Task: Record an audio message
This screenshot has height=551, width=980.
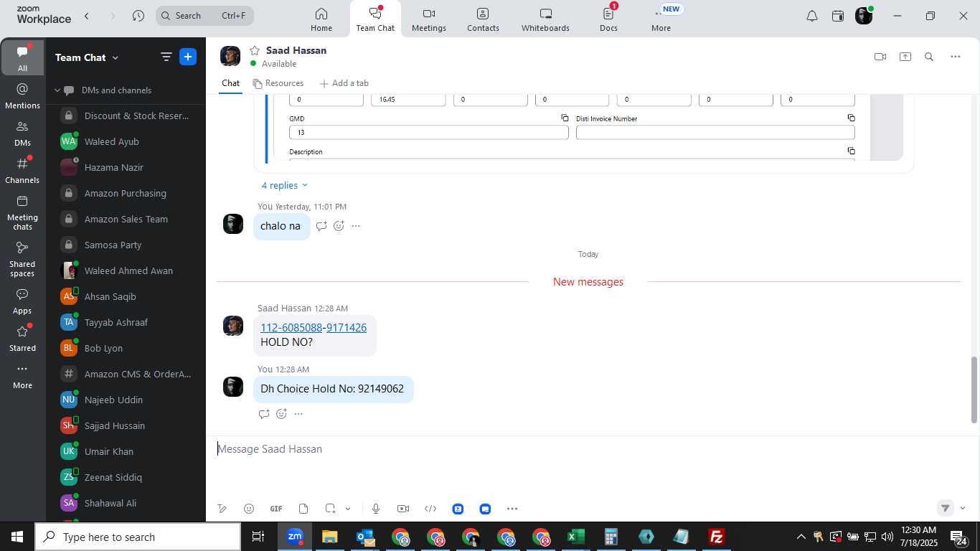Action: pyautogui.click(x=376, y=509)
